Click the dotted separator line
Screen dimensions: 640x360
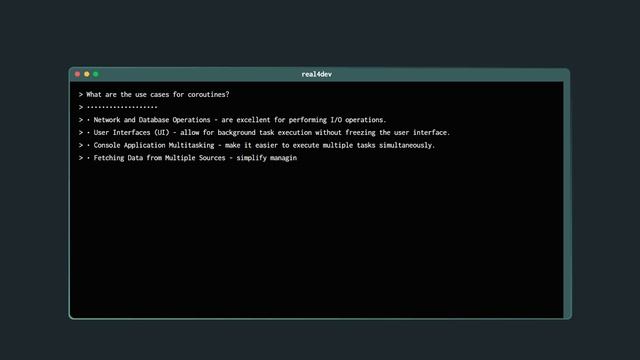point(118,107)
